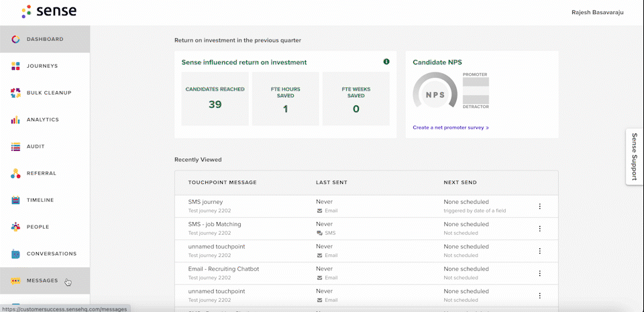This screenshot has height=312, width=644.
Task: Open options for second unnamed touchpoint row
Action: (539, 296)
